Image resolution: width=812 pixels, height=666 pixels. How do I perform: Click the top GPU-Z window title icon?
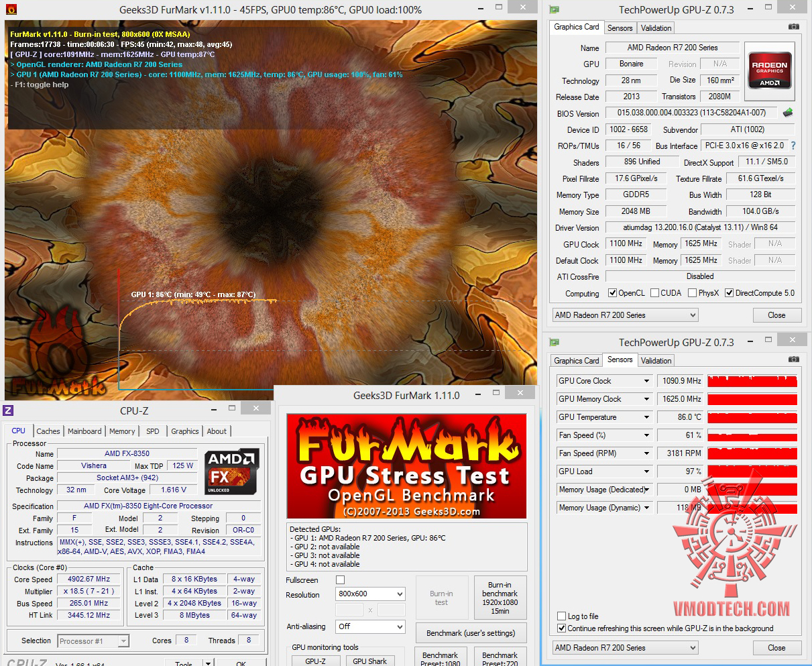point(554,9)
